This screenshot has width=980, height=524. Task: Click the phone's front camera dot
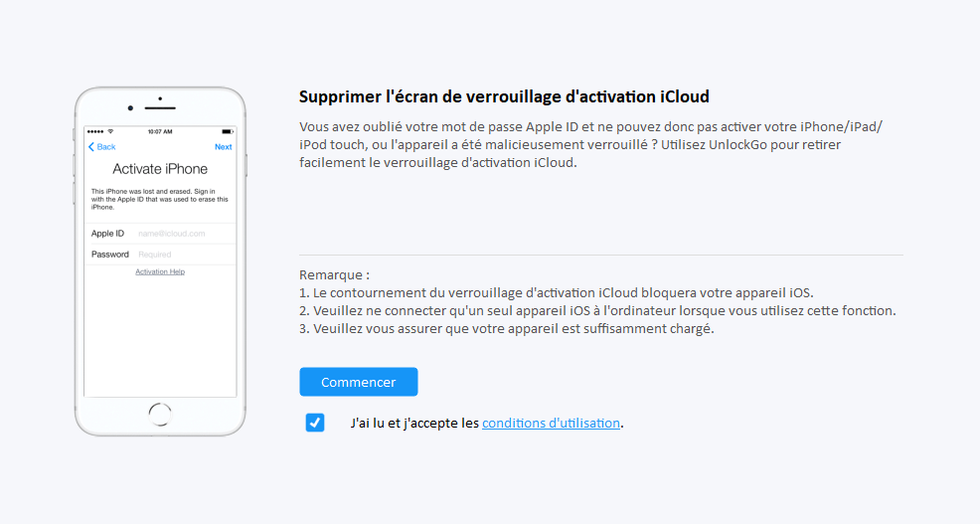(130, 107)
